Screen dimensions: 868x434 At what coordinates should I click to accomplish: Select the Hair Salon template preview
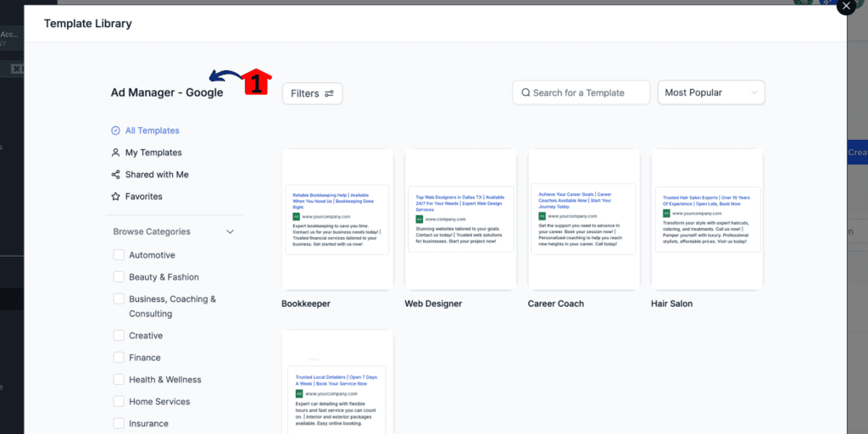click(x=707, y=220)
